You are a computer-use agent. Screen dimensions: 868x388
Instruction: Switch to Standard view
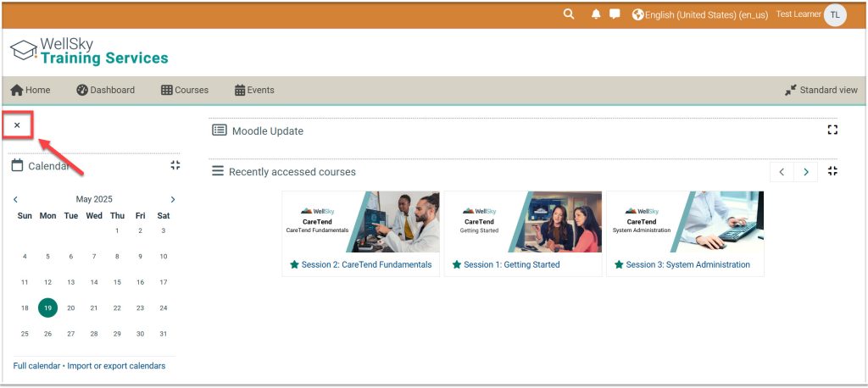[821, 90]
